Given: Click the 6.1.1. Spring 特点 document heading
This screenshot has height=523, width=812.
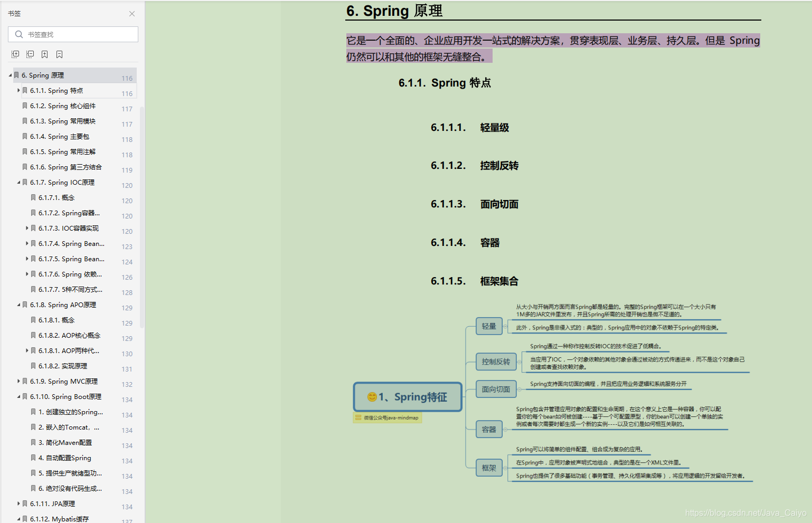Looking at the screenshot, I should [x=445, y=83].
